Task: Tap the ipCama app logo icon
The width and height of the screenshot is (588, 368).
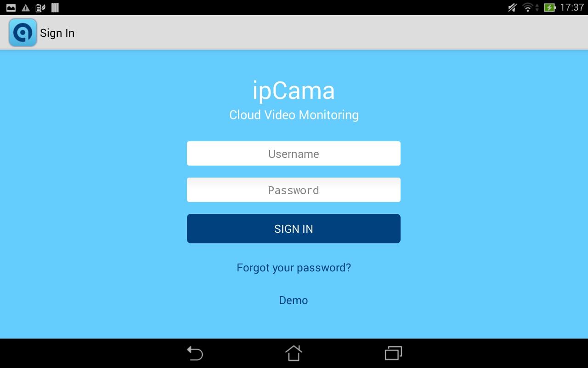Action: (x=23, y=33)
